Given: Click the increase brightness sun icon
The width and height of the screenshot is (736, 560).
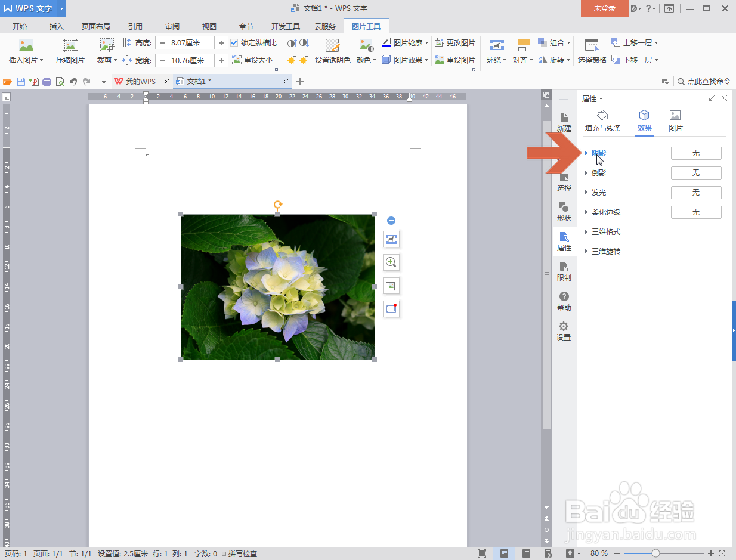Looking at the screenshot, I should (292, 60).
